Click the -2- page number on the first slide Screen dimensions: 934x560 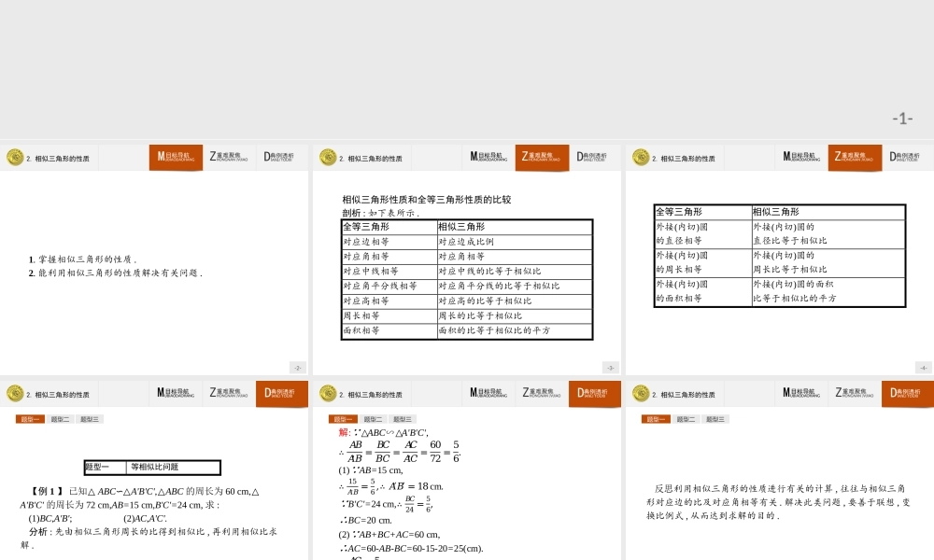coord(297,367)
